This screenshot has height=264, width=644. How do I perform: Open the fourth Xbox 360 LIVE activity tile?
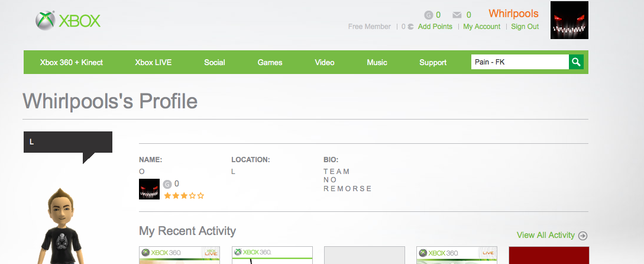457,255
